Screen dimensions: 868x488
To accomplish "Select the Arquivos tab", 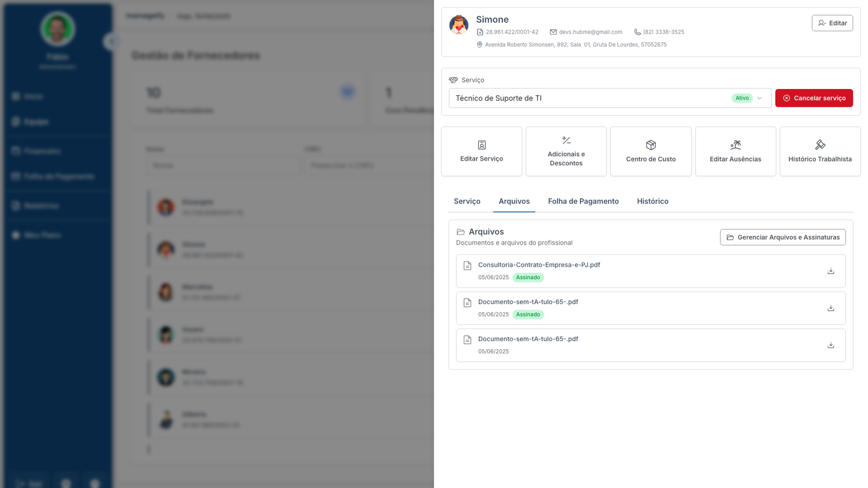I will [514, 201].
